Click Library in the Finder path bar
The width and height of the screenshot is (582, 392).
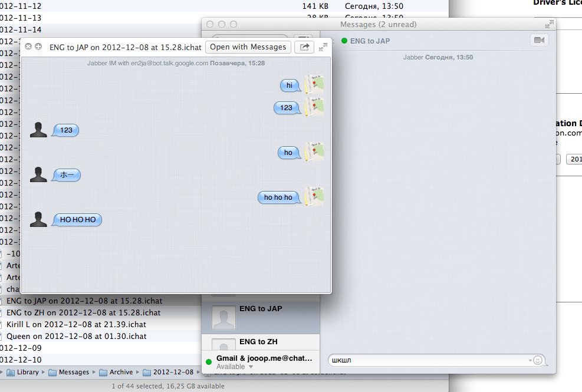(x=28, y=372)
